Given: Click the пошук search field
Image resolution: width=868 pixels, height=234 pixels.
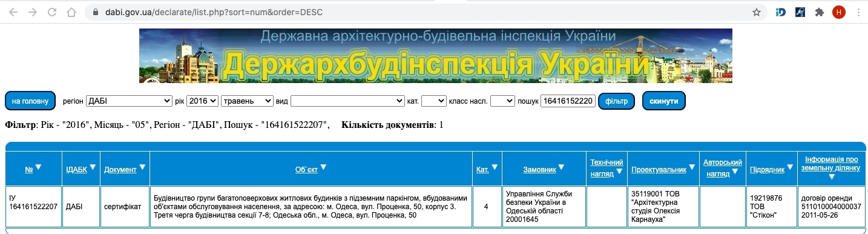Looking at the screenshot, I should 568,101.
